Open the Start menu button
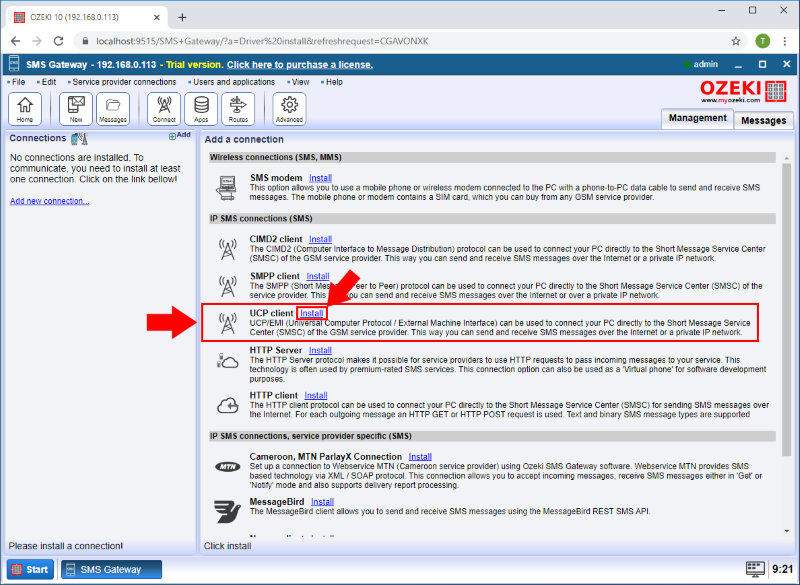800x585 pixels. (31, 569)
